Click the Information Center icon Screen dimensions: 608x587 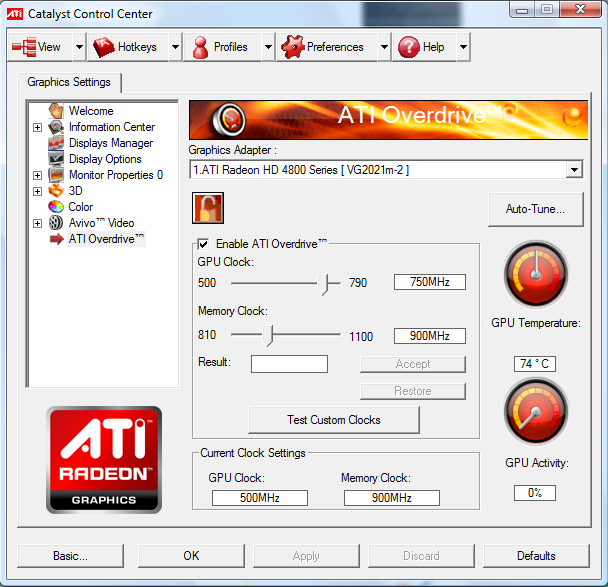coord(56,127)
